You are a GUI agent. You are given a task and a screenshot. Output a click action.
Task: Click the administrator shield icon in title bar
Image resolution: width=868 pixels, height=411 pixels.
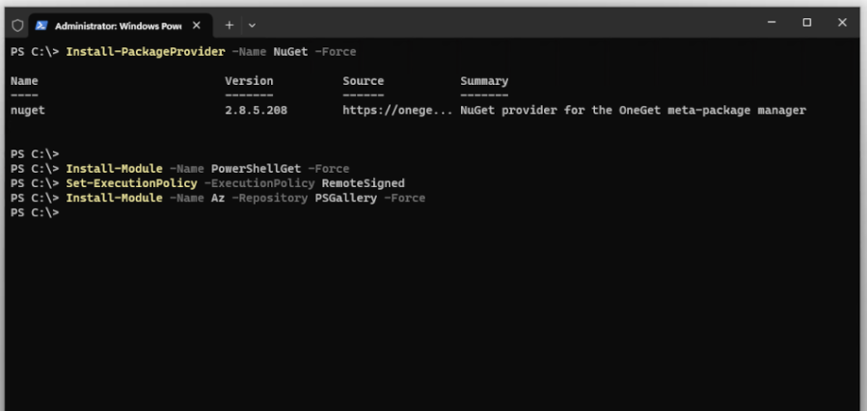point(17,25)
